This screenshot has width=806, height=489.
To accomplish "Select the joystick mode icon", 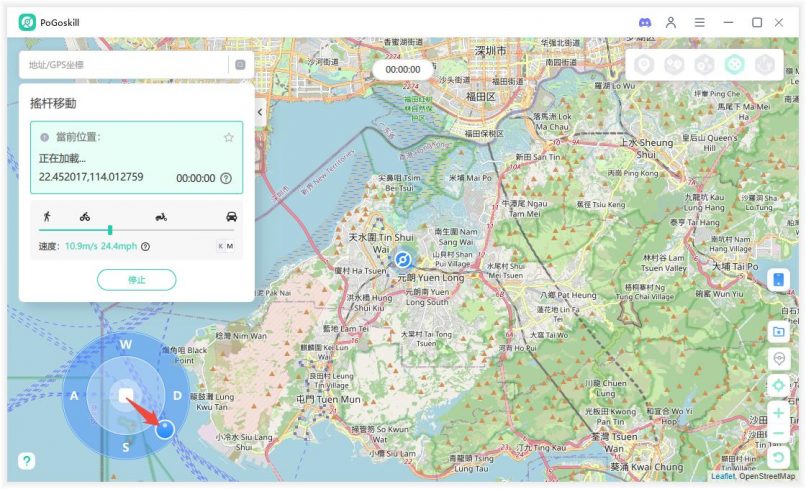I will tap(734, 64).
